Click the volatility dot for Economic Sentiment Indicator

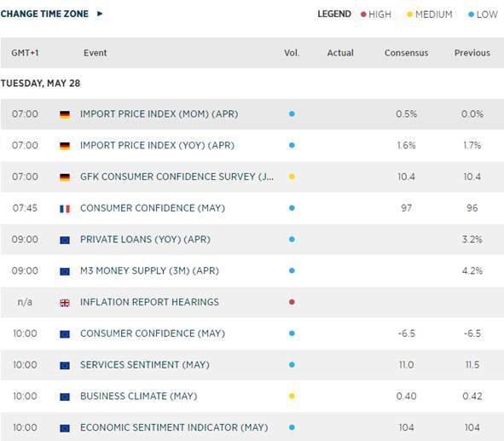(292, 427)
